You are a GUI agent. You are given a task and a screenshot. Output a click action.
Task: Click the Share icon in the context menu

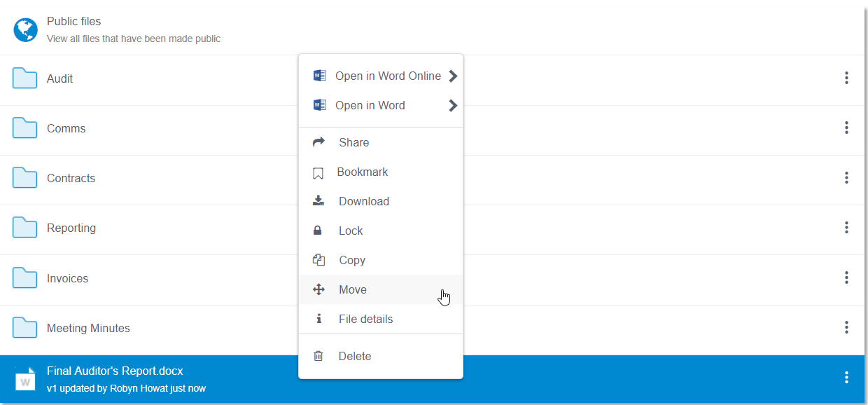click(318, 142)
